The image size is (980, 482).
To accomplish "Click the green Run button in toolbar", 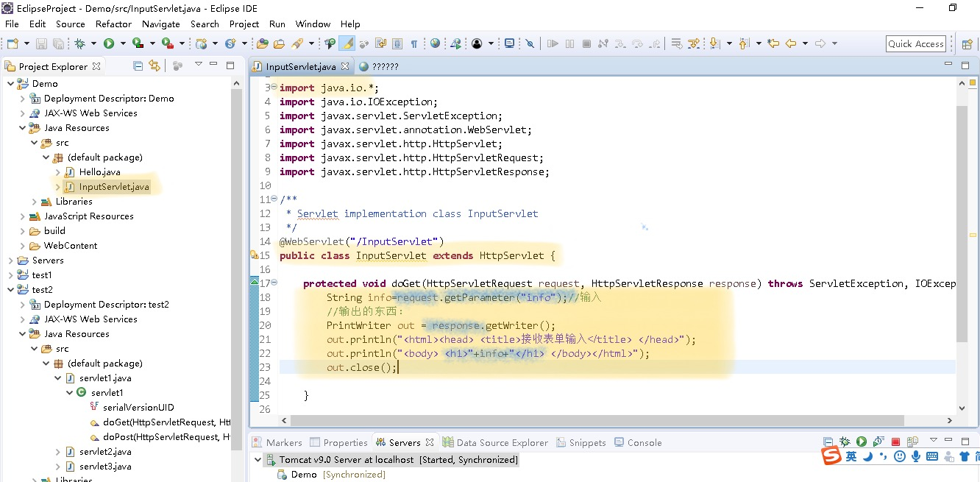I will coord(109,43).
